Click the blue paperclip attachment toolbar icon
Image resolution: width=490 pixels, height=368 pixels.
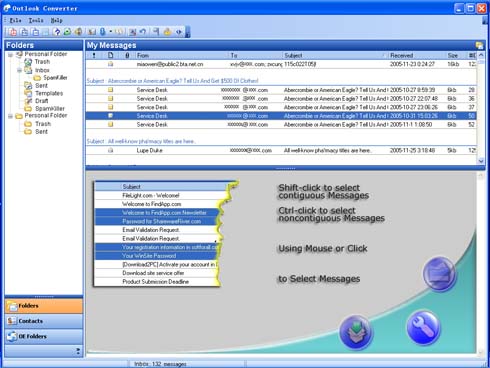point(102,32)
